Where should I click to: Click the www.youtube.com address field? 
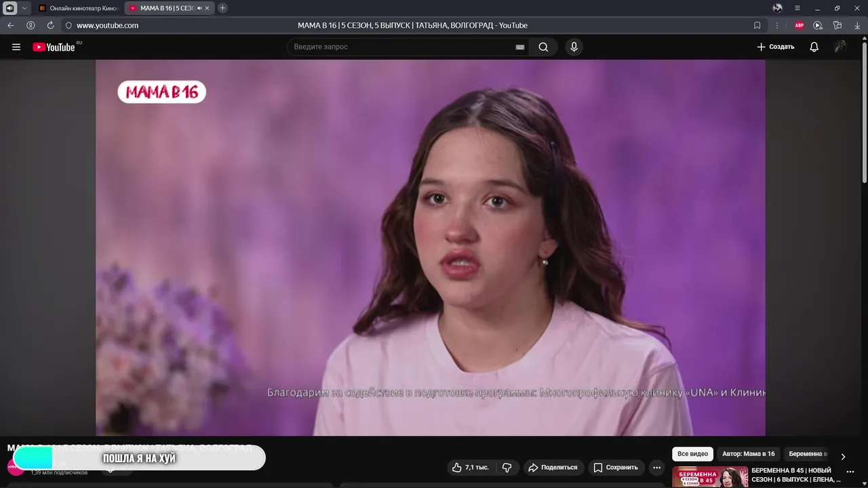(107, 25)
